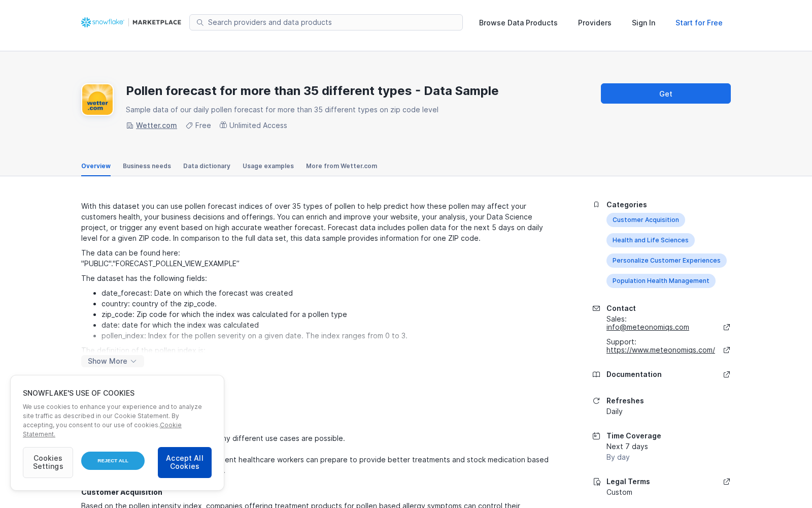The height and width of the screenshot is (508, 812).
Task: Click the Unlimited Access label
Action: coord(258,125)
